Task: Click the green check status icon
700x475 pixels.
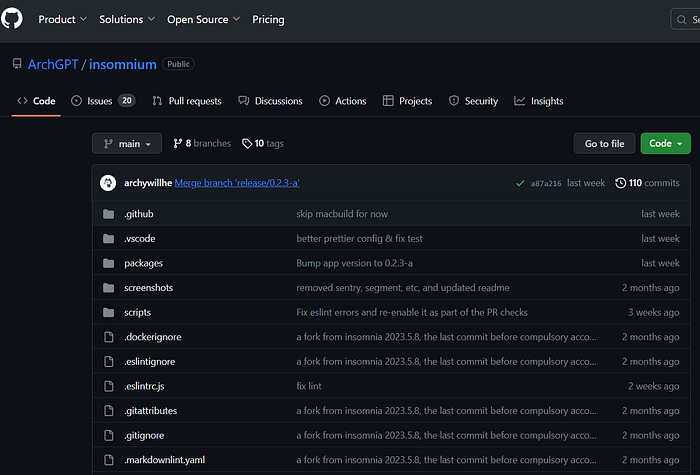Action: coord(520,183)
